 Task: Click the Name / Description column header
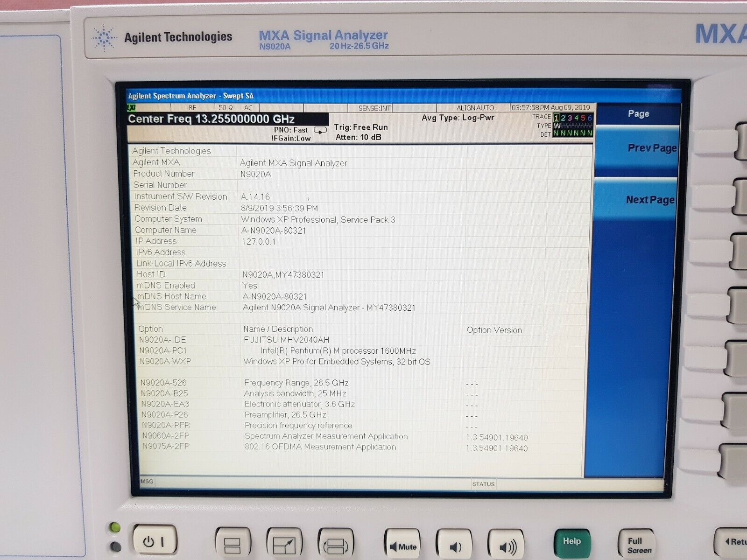[278, 329]
